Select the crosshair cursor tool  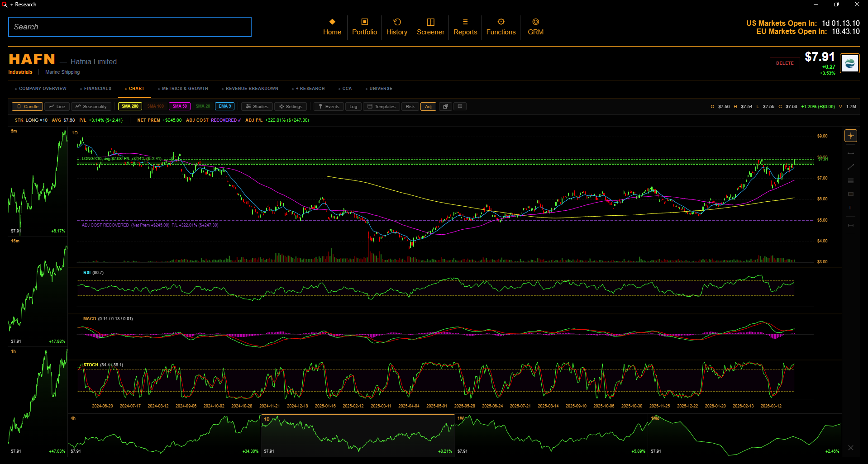(851, 136)
